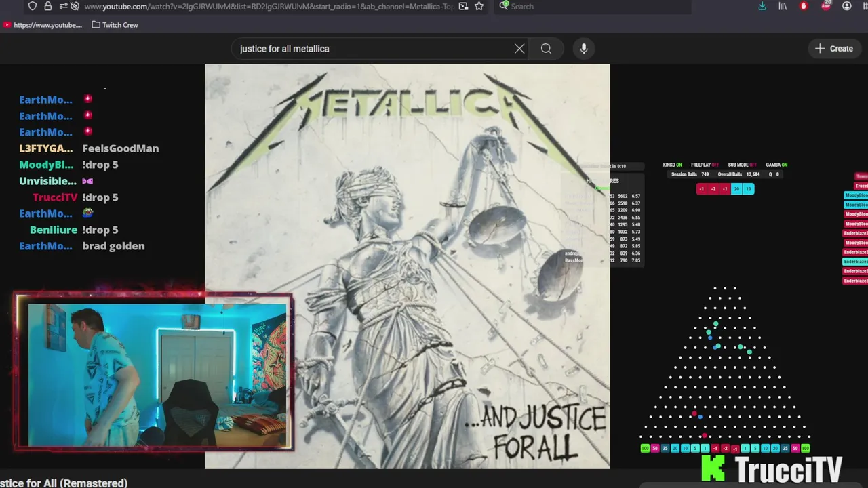
Task: Click the high score row 3209 6.90
Action: (625, 211)
